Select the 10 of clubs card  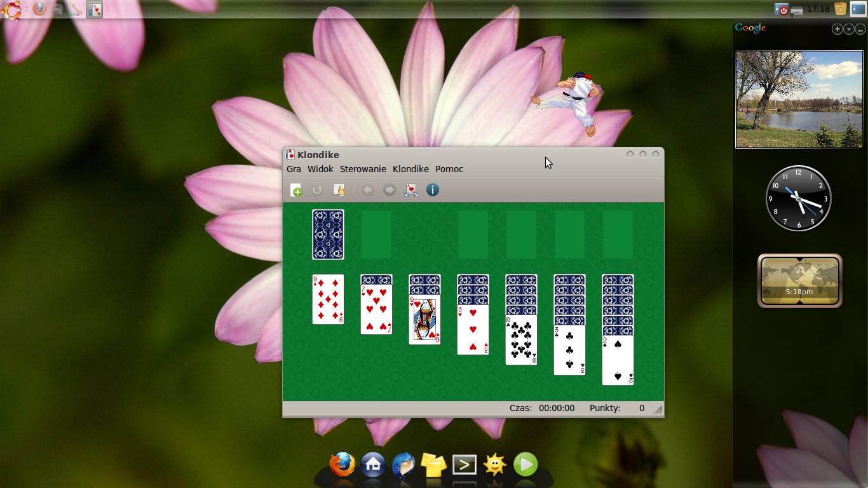click(x=521, y=340)
